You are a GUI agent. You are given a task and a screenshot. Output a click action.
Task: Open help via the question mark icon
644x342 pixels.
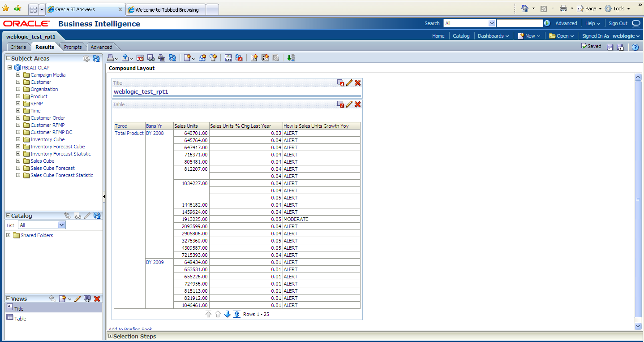click(635, 47)
